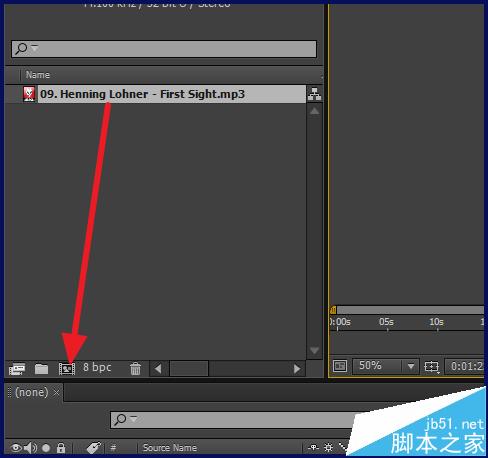This screenshot has width=488, height=458.
Task: Open the project flowchart view icon
Action: [x=314, y=94]
